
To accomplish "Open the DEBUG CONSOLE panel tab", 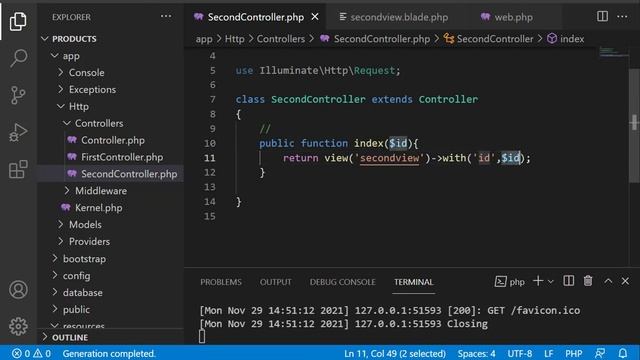I will coord(342,282).
